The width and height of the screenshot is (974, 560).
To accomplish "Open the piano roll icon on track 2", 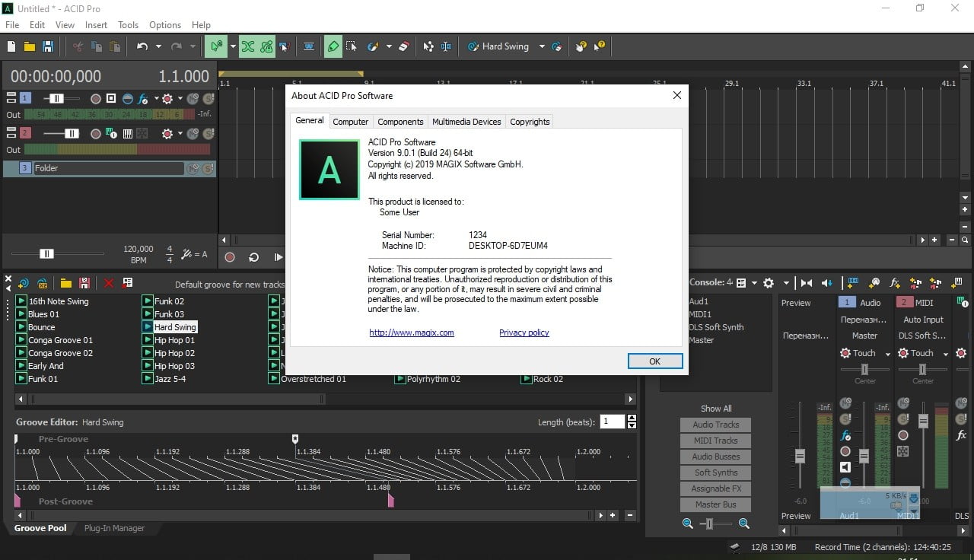I will point(127,134).
